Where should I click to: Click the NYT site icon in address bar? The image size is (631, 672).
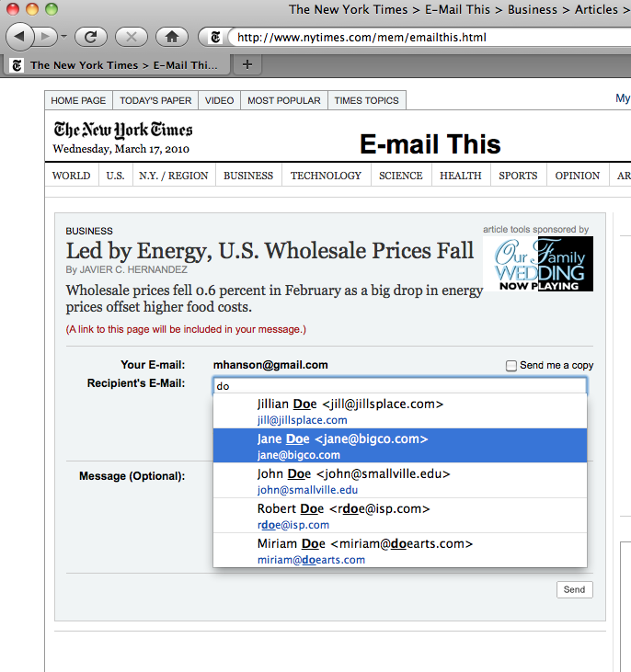tap(215, 38)
